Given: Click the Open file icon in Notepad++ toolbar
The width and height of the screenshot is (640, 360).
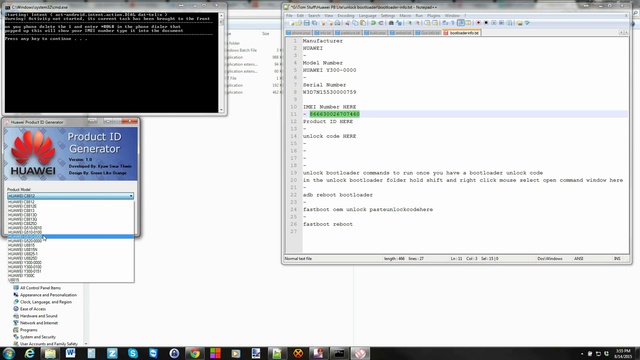Looking at the screenshot, I should (299, 23).
